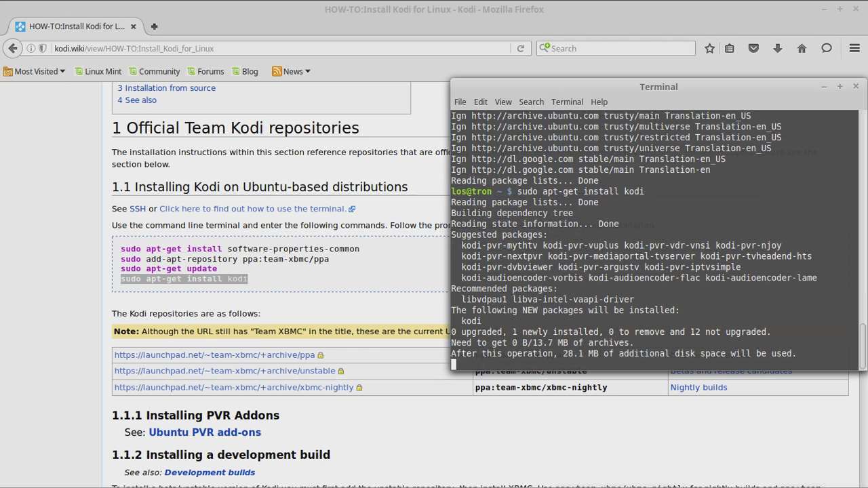The height and width of the screenshot is (488, 868).
Task: Click the 'sudo apt-get update' command line
Action: [169, 268]
